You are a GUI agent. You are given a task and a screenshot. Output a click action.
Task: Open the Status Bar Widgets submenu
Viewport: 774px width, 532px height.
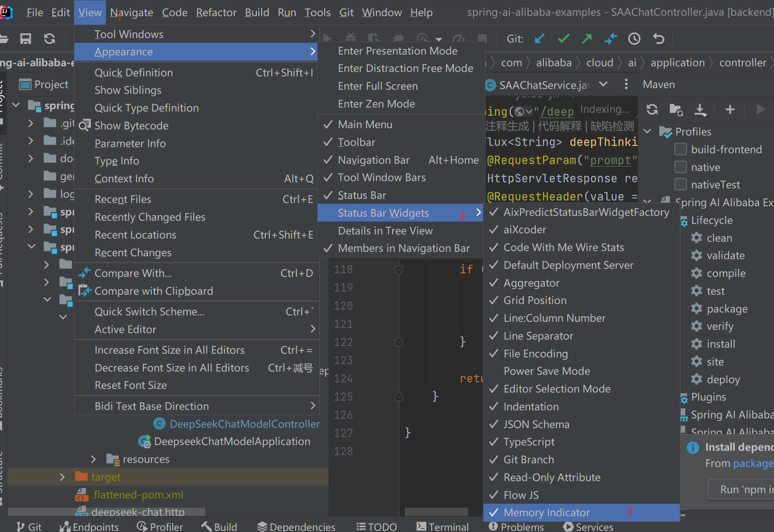tap(401, 213)
